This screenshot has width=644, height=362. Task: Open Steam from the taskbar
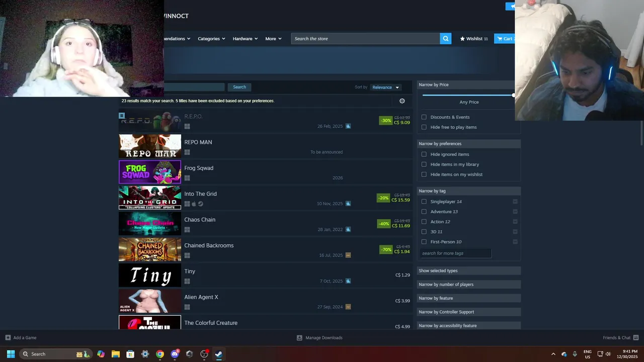pyautogui.click(x=219, y=354)
